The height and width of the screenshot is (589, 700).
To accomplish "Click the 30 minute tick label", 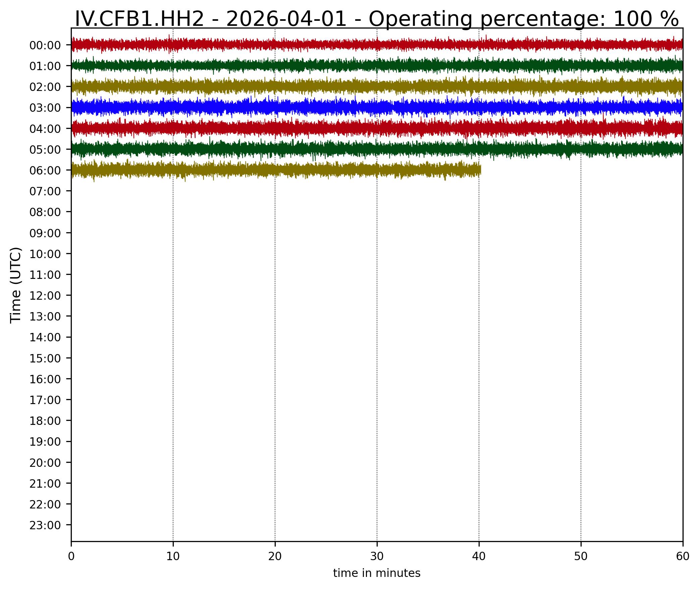I will pyautogui.click(x=377, y=557).
